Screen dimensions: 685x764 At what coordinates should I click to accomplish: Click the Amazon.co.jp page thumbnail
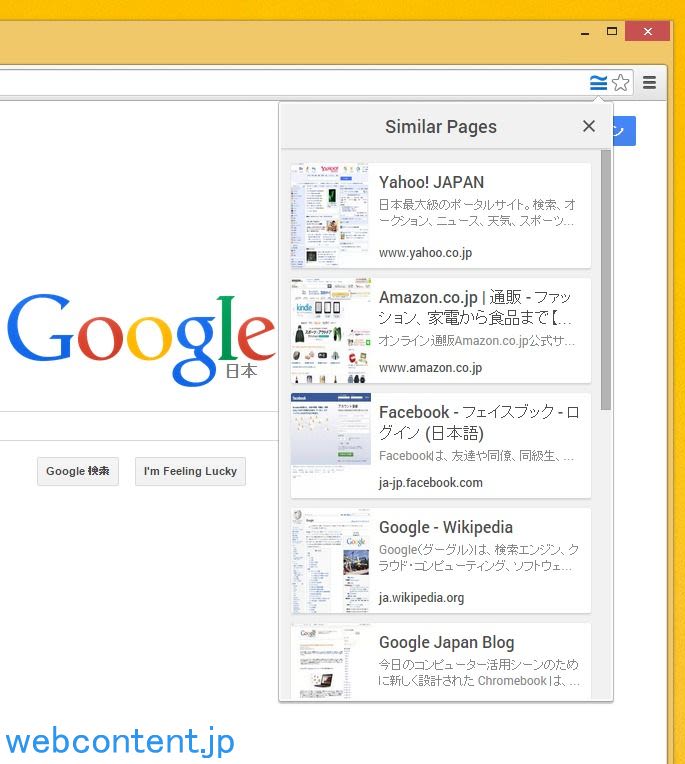point(330,330)
